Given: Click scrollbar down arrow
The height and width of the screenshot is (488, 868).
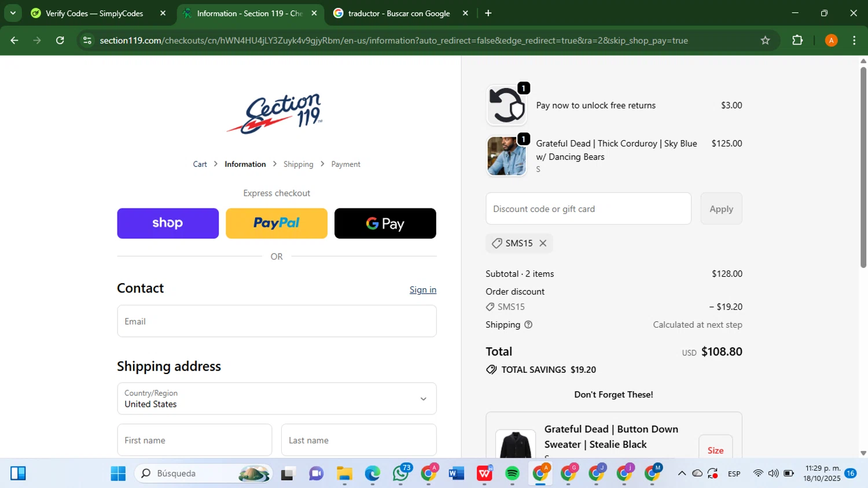Looking at the screenshot, I should pos(863,453).
